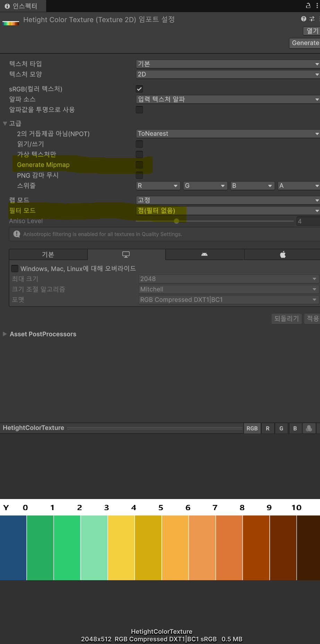
Task: Open the RGB Compressed DXT1 format dropdown
Action: [x=228, y=300]
